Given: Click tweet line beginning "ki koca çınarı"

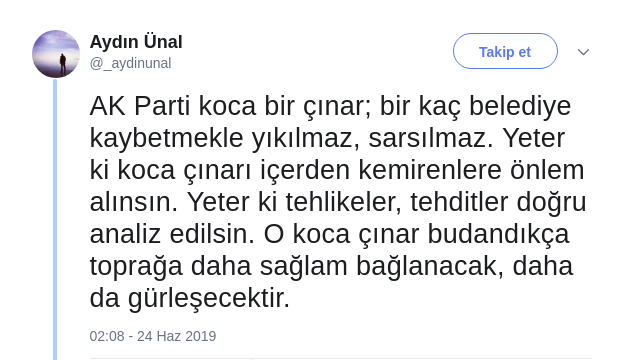Looking at the screenshot, I should point(337,170).
